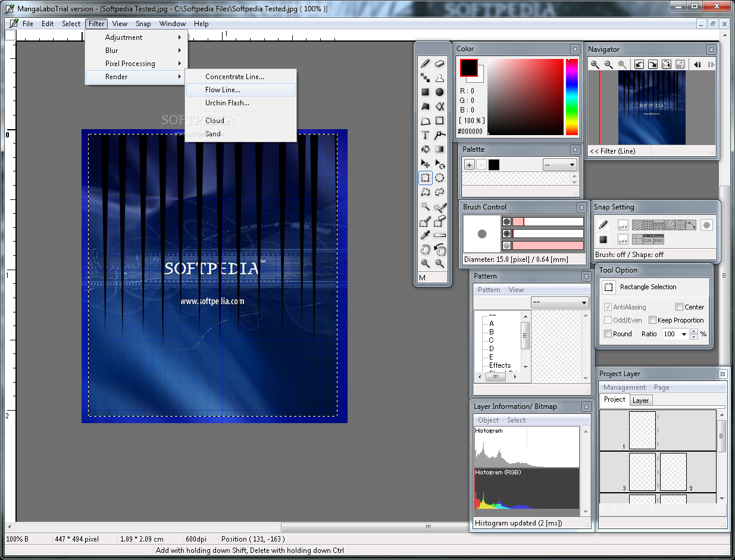Close the Navigator panel
This screenshot has height=560, width=735.
(x=711, y=49)
